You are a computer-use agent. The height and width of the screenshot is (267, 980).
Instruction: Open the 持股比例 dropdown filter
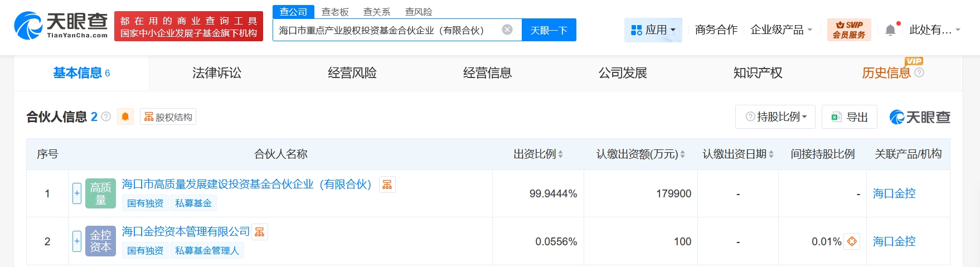(775, 117)
